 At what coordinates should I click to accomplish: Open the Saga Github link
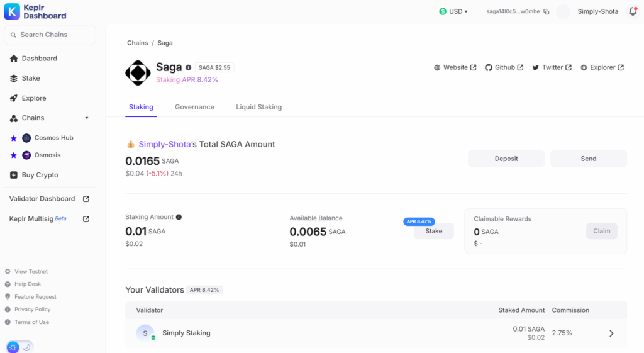click(x=504, y=67)
